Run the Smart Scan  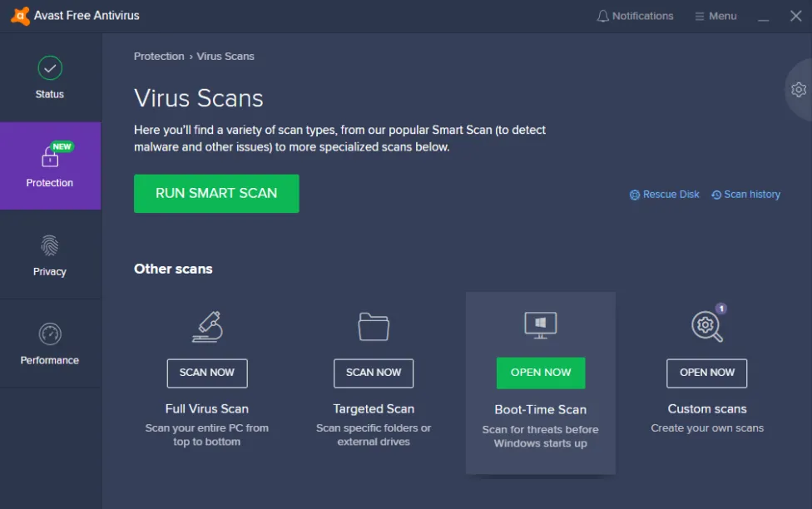click(x=216, y=194)
